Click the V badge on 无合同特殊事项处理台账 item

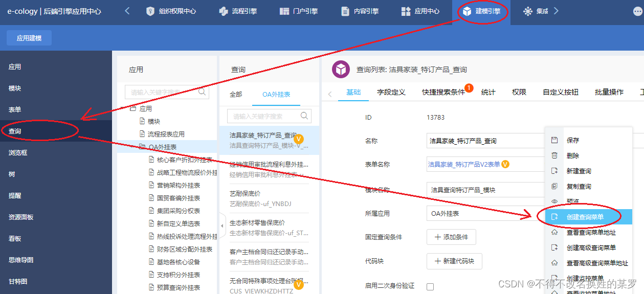coord(299,284)
